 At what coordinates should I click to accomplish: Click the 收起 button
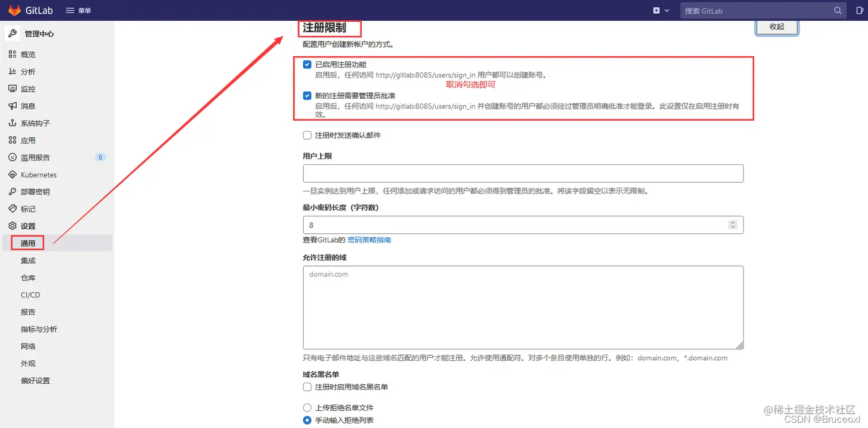point(776,26)
